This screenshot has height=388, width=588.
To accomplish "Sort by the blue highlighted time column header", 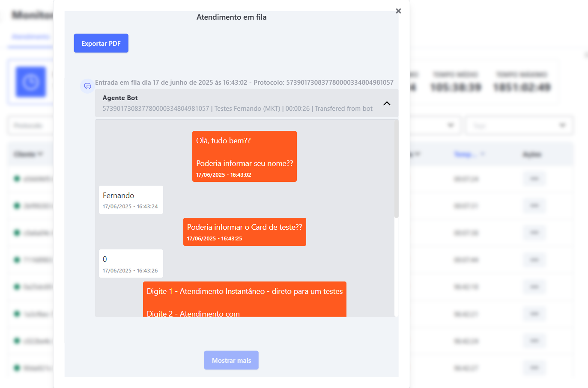I will [465, 154].
